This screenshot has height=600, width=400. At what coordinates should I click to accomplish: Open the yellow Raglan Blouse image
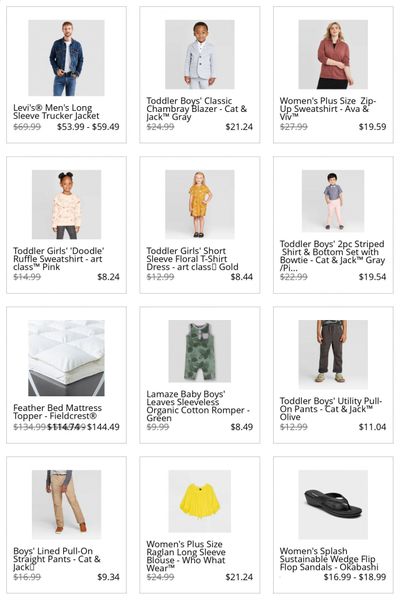199,501
